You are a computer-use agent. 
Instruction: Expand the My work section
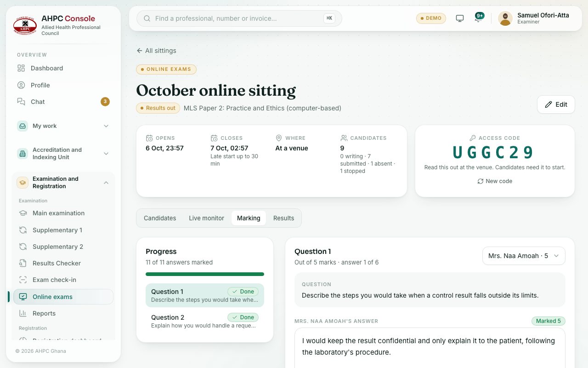(63, 126)
